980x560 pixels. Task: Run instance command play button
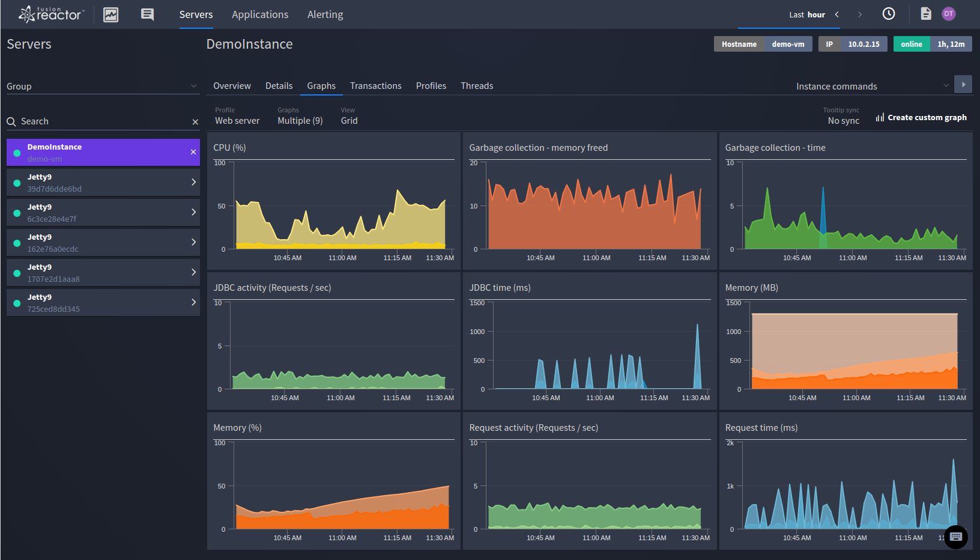963,85
